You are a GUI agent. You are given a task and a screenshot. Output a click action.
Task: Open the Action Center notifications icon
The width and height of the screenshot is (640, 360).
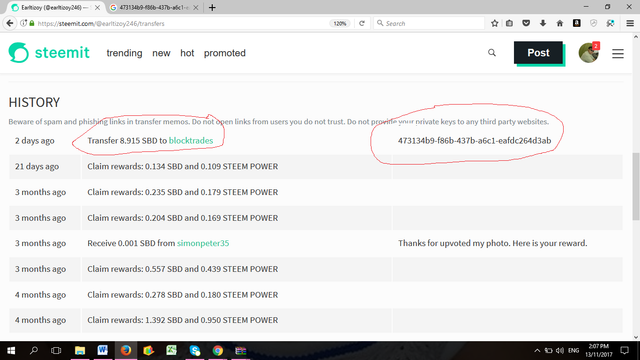pos(624,351)
